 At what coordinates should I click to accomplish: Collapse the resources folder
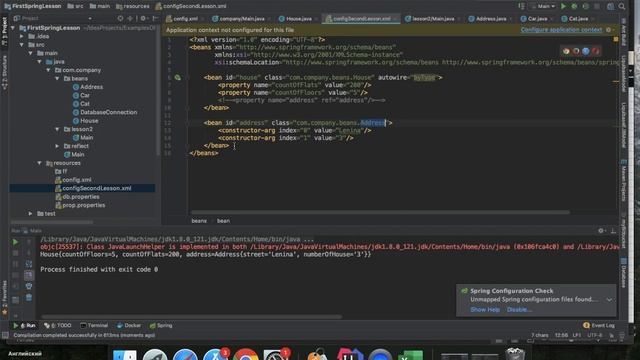click(40, 163)
